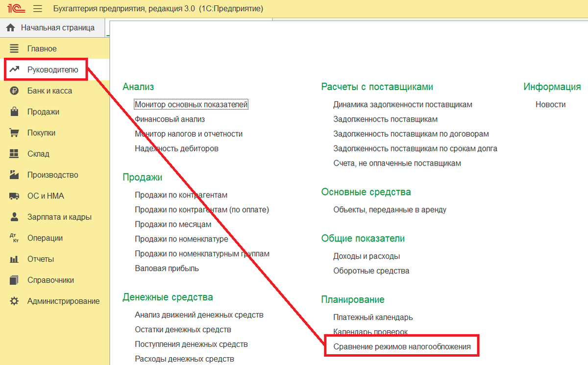Open the plain Задолженность поставщикам link
This screenshot has height=365, width=588.
pos(385,119)
